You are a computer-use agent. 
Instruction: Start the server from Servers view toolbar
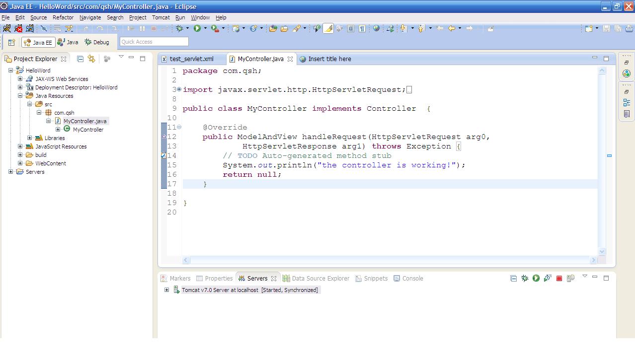pos(536,278)
